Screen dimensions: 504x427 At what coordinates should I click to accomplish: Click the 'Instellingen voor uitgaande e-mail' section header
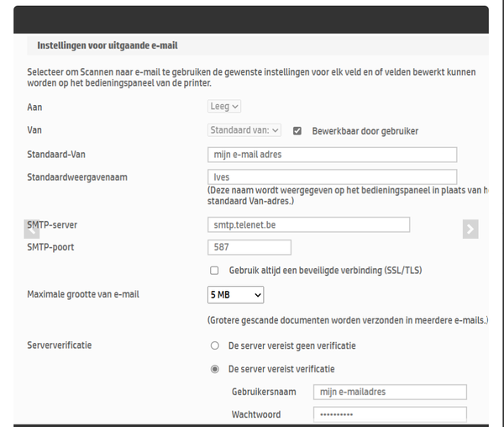[108, 45]
